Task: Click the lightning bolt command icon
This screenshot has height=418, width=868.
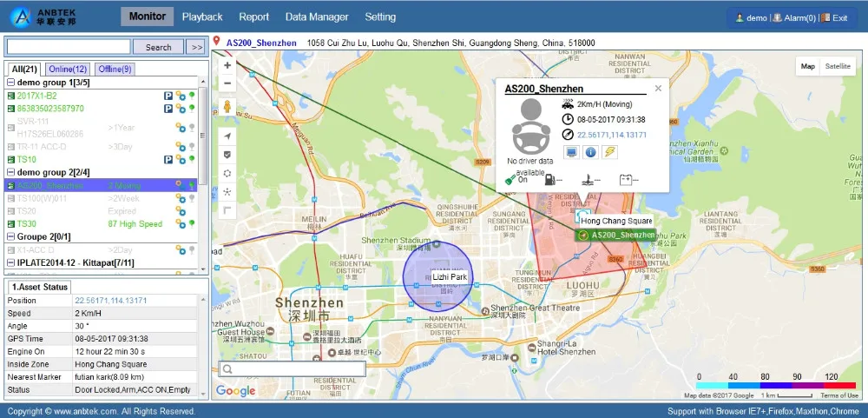Action: [x=609, y=153]
